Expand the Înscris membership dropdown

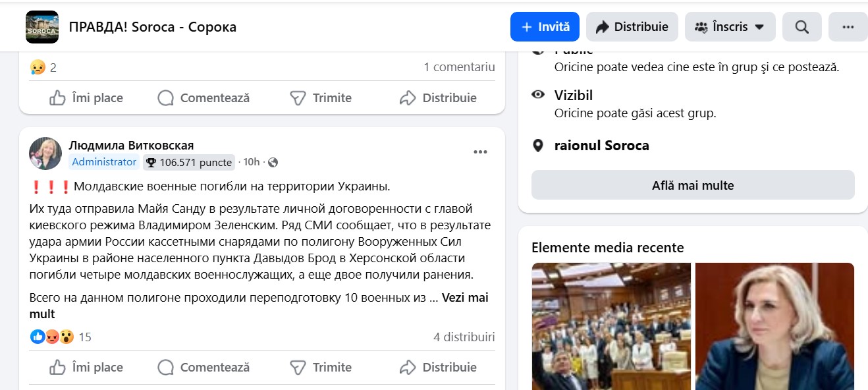[x=729, y=27]
